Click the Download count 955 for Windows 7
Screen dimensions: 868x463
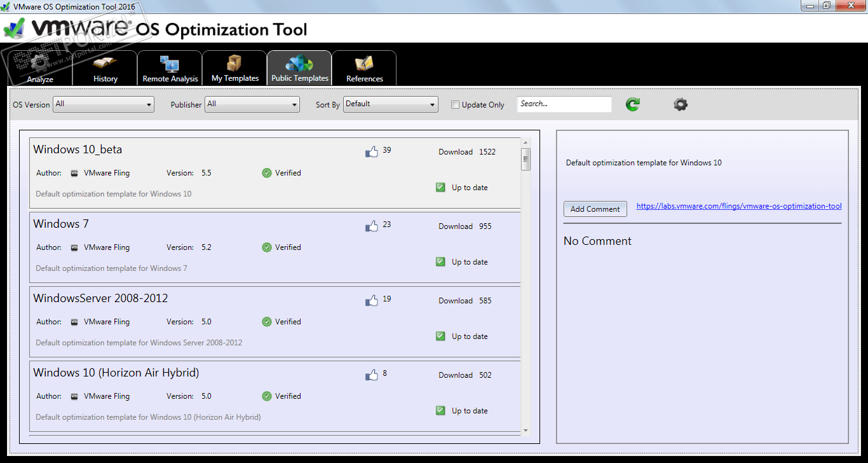pos(485,226)
